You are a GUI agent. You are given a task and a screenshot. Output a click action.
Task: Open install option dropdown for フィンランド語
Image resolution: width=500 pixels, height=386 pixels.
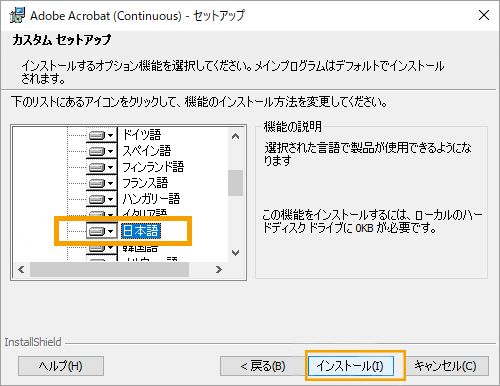point(102,167)
